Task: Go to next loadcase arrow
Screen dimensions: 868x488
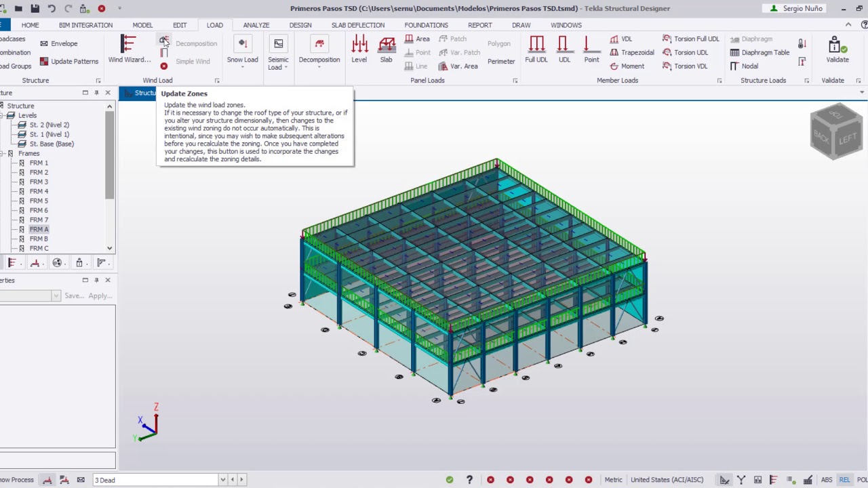Action: click(x=241, y=480)
